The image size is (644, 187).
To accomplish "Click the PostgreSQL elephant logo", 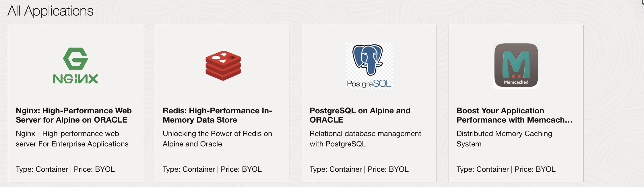I will 368,60.
